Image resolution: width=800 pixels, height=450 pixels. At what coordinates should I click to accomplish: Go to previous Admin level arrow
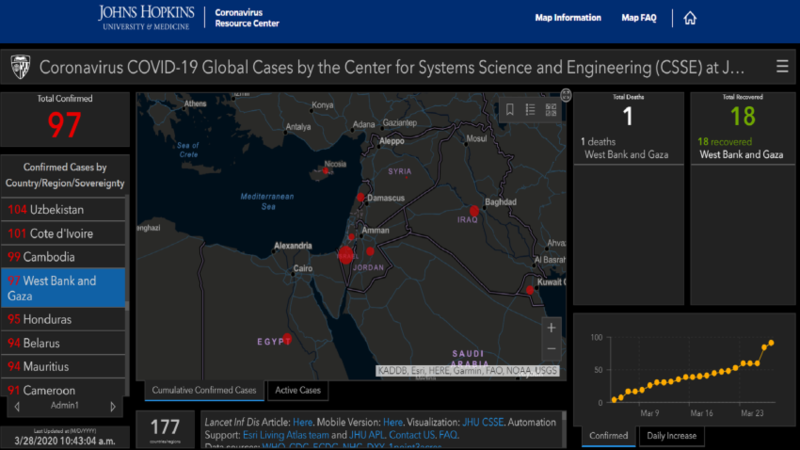click(15, 407)
